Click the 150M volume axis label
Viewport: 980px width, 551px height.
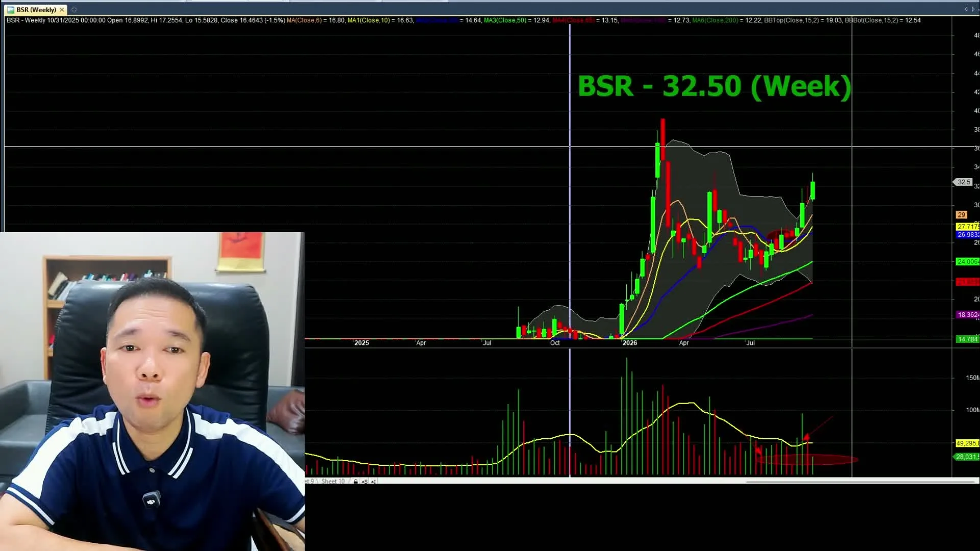972,378
